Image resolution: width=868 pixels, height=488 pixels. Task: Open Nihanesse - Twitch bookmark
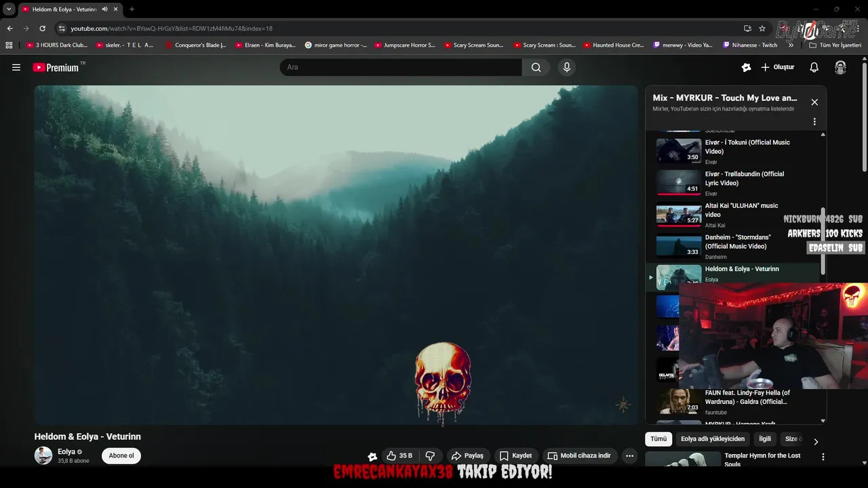point(750,45)
